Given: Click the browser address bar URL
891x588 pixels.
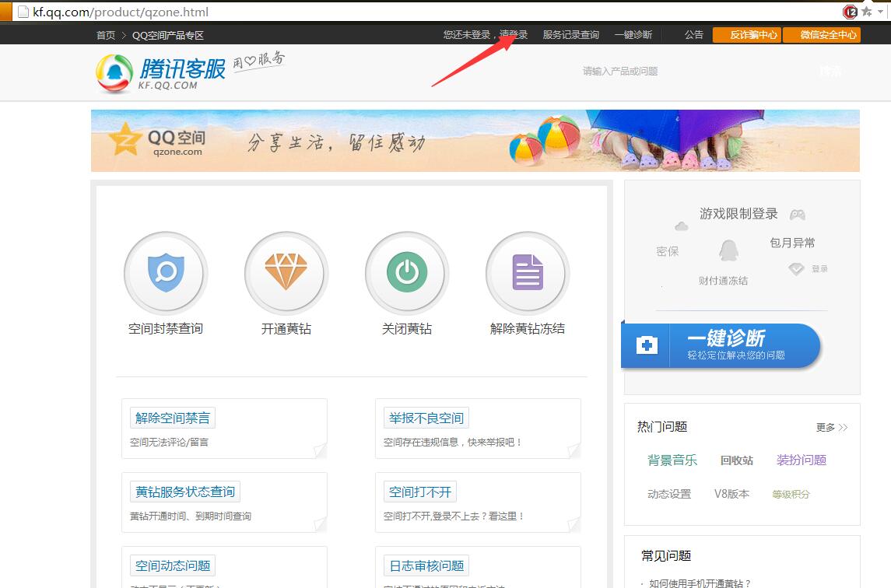Looking at the screenshot, I should pyautogui.click(x=121, y=12).
